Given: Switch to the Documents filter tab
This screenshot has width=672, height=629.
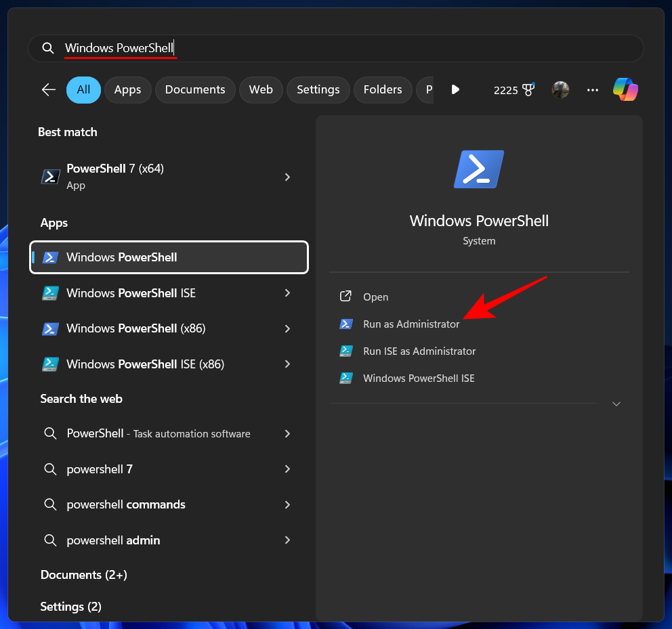Looking at the screenshot, I should pyautogui.click(x=195, y=89).
